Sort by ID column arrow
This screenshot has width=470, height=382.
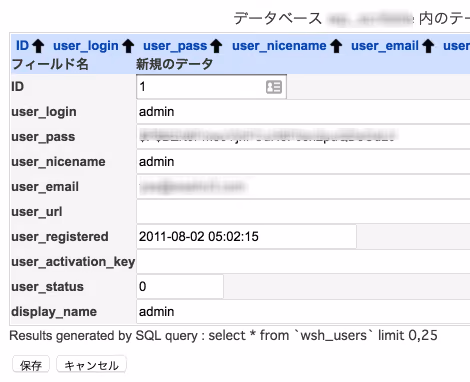(x=38, y=46)
